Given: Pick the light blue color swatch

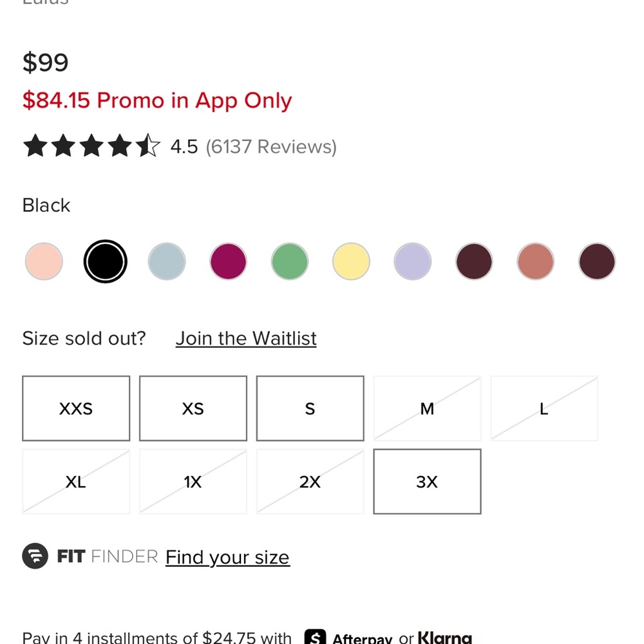Looking at the screenshot, I should tap(167, 261).
